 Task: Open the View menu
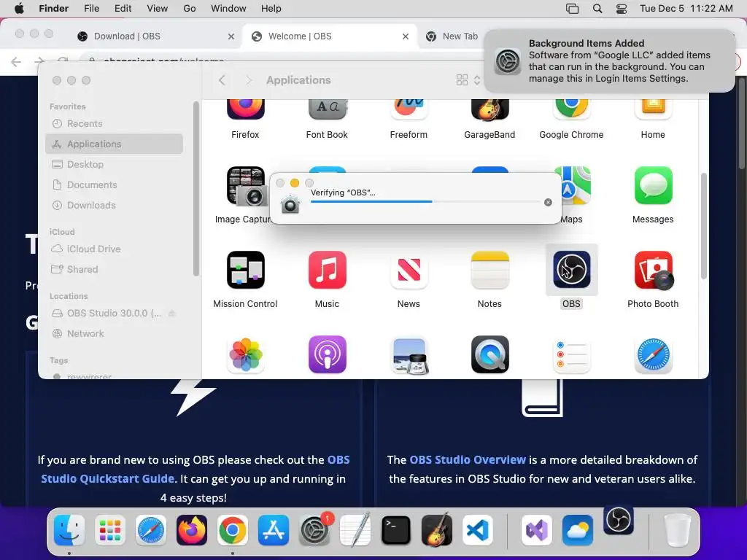[158, 9]
